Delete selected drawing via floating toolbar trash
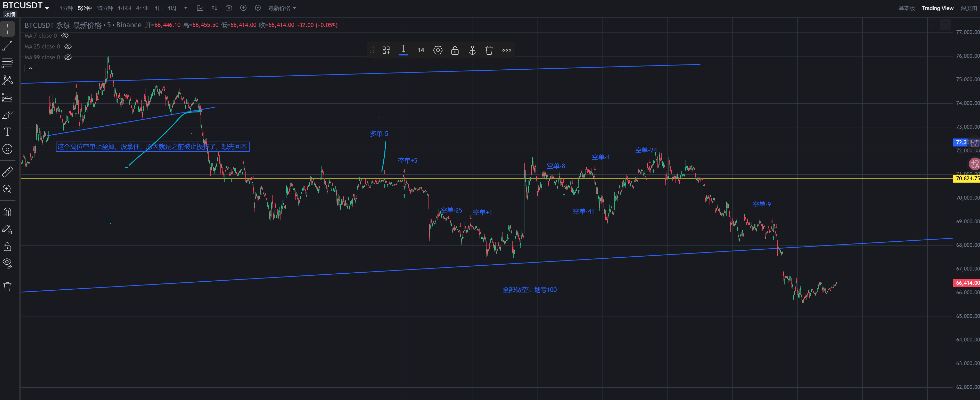The width and height of the screenshot is (980, 400). point(489,50)
